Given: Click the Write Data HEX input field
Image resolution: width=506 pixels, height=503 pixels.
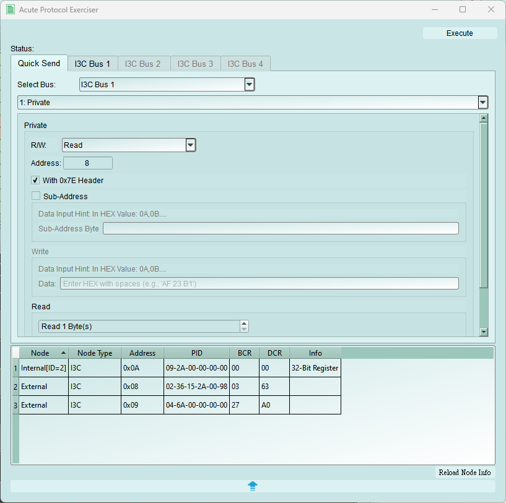Looking at the screenshot, I should pyautogui.click(x=259, y=284).
